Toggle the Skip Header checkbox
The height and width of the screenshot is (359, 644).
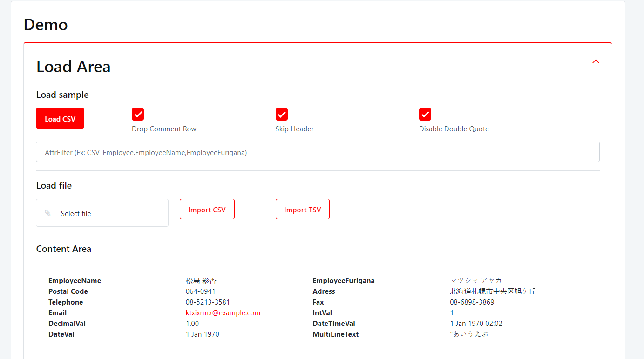click(x=282, y=114)
